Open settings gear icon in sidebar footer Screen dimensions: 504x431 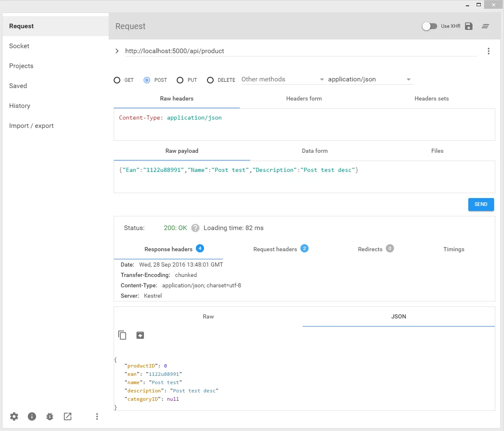[14, 416]
